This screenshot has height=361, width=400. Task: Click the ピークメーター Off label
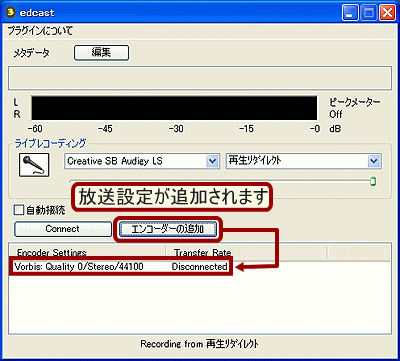coord(354,108)
